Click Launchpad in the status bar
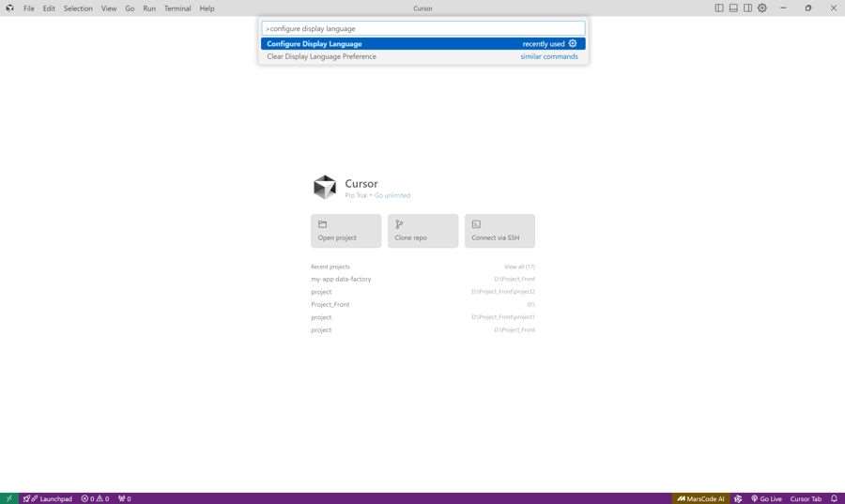Image resolution: width=845 pixels, height=504 pixels. click(x=48, y=498)
